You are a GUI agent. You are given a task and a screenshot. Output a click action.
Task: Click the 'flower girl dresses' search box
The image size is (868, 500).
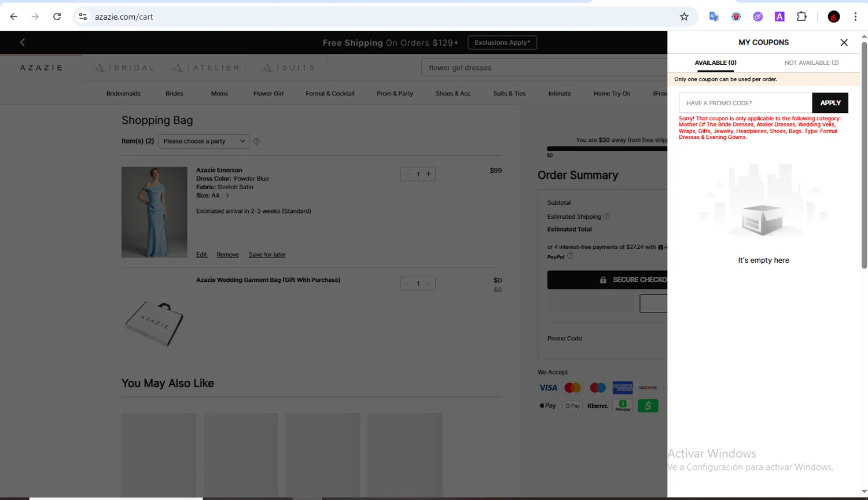click(x=544, y=68)
